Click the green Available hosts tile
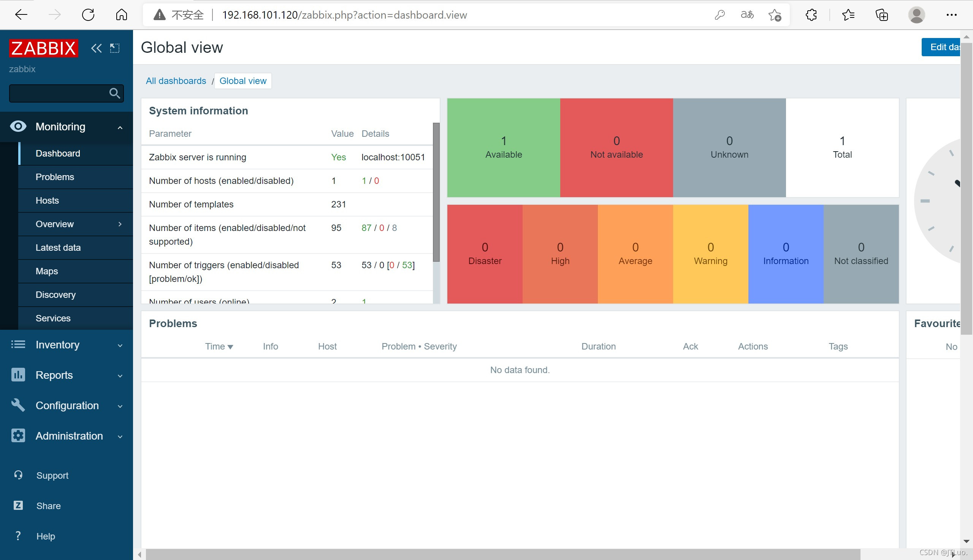The width and height of the screenshot is (973, 560). pos(503,148)
